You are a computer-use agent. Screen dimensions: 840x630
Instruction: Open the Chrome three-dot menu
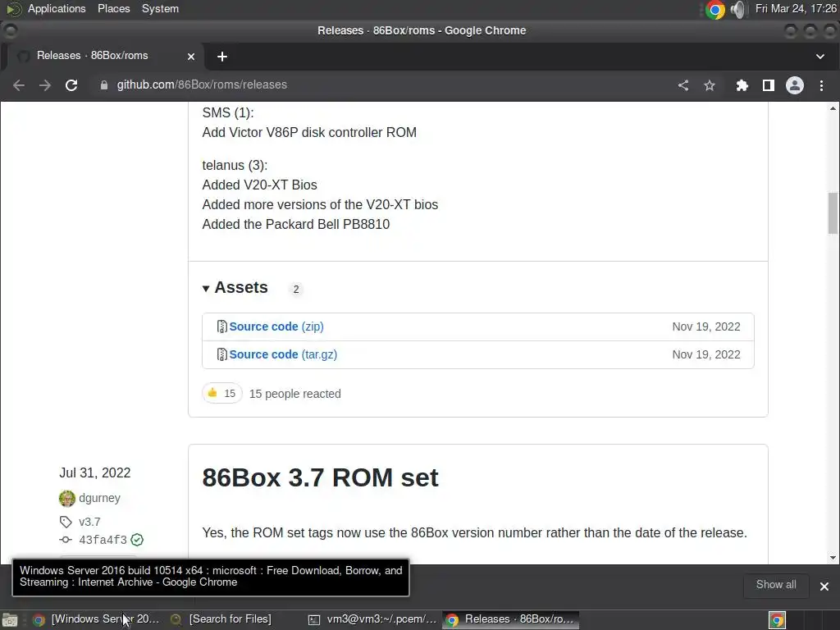(x=821, y=85)
